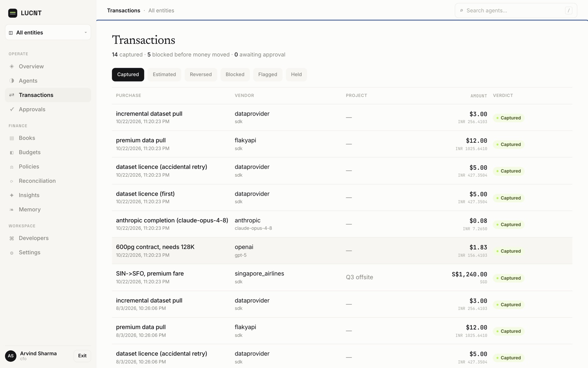Open the Overview sidebar icon

pyautogui.click(x=12, y=67)
